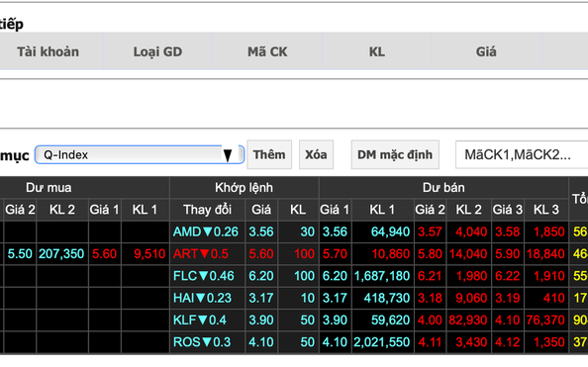This screenshot has height=367, width=588.
Task: Select the ART stock change cell
Action: click(207, 254)
